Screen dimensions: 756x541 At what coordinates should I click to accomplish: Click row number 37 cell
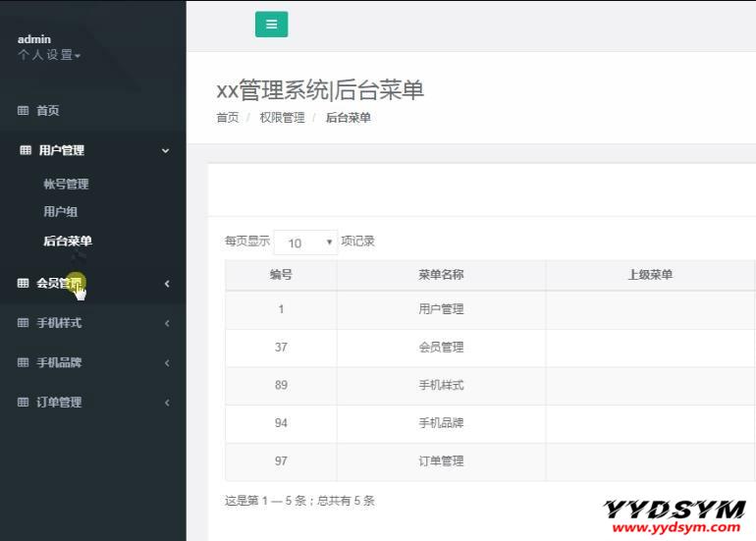pyautogui.click(x=281, y=348)
